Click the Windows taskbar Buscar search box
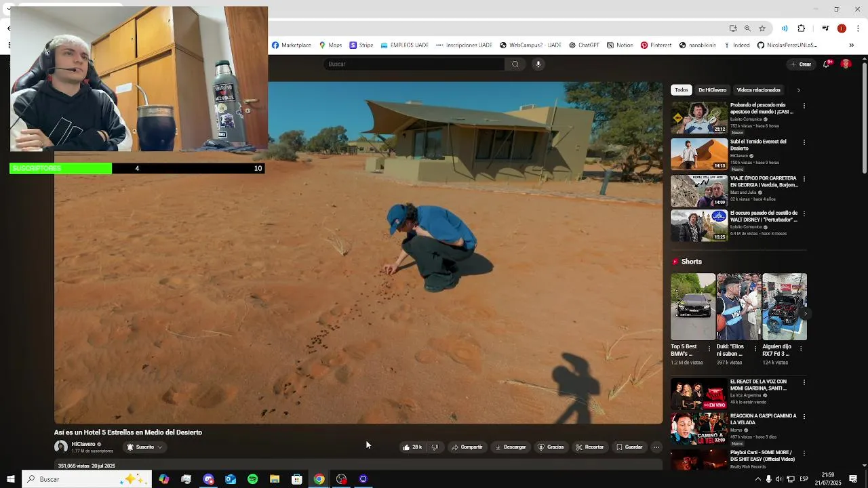The image size is (868, 488). 86,479
